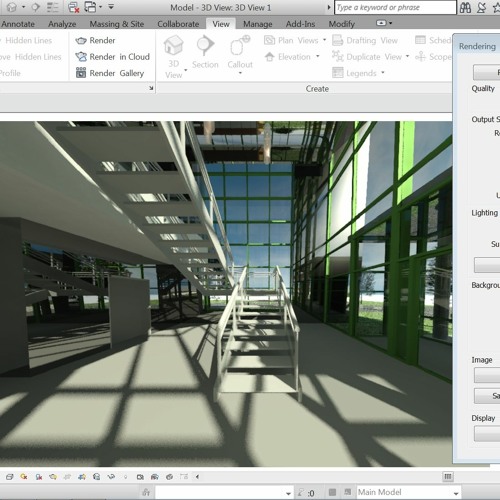The height and width of the screenshot is (500, 500).
Task: Click the Hidden Lines button
Action: pyautogui.click(x=29, y=40)
